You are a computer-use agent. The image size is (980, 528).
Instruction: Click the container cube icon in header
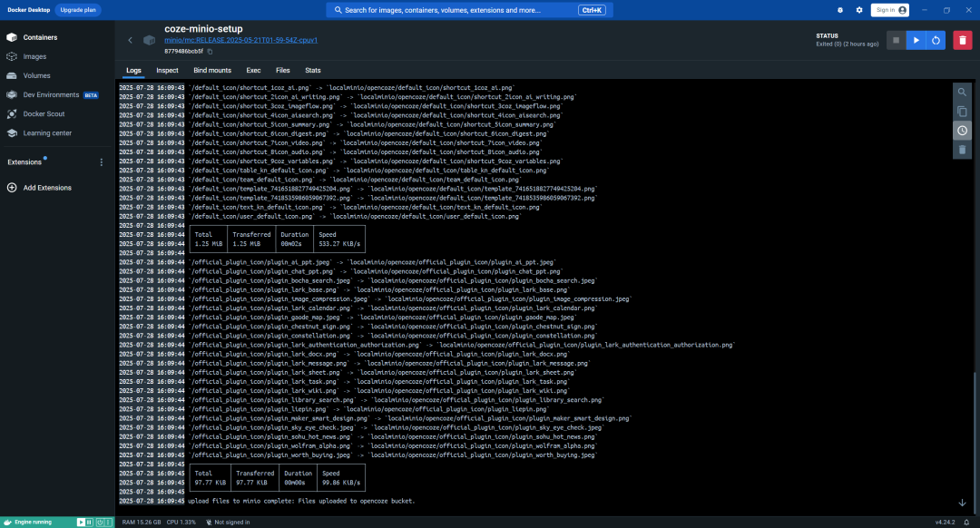pyautogui.click(x=150, y=40)
